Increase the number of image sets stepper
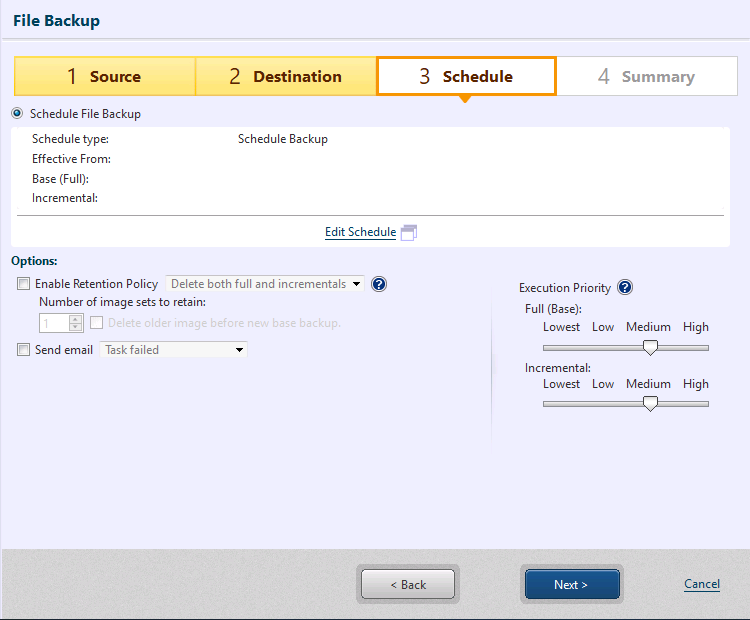 tap(75, 319)
